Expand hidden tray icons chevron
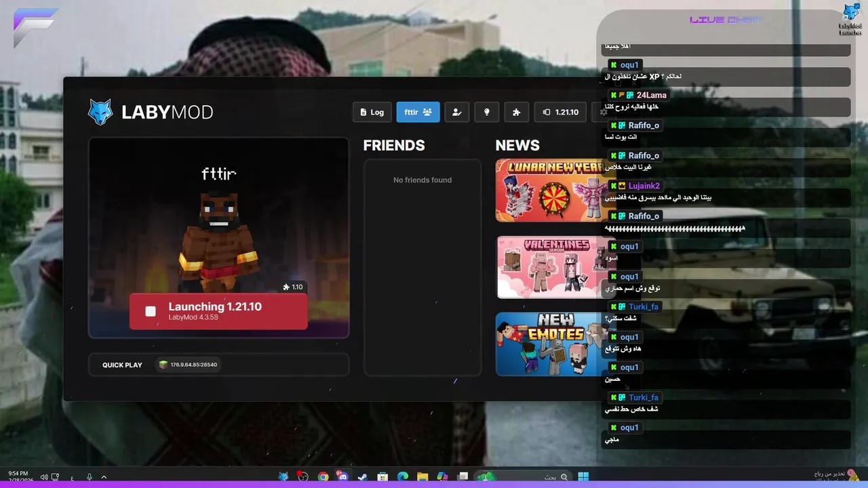868x488 pixels. coord(104,477)
